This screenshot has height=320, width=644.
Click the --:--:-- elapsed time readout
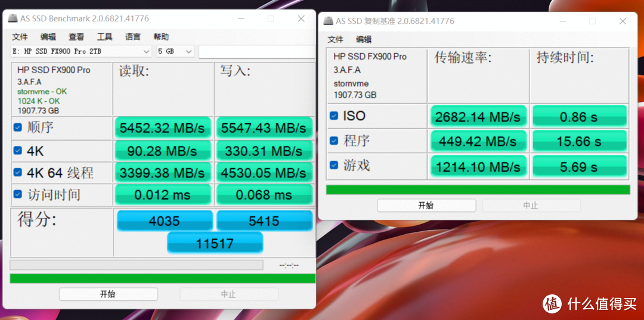pos(289,265)
